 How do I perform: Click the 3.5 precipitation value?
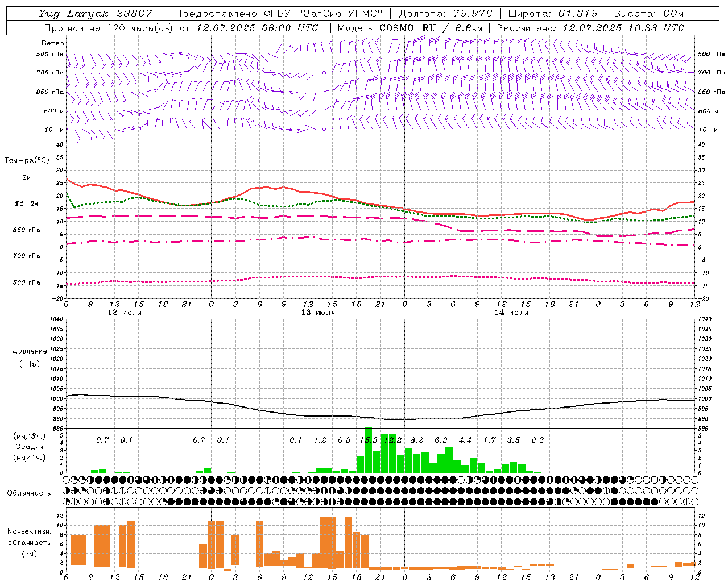514,440
